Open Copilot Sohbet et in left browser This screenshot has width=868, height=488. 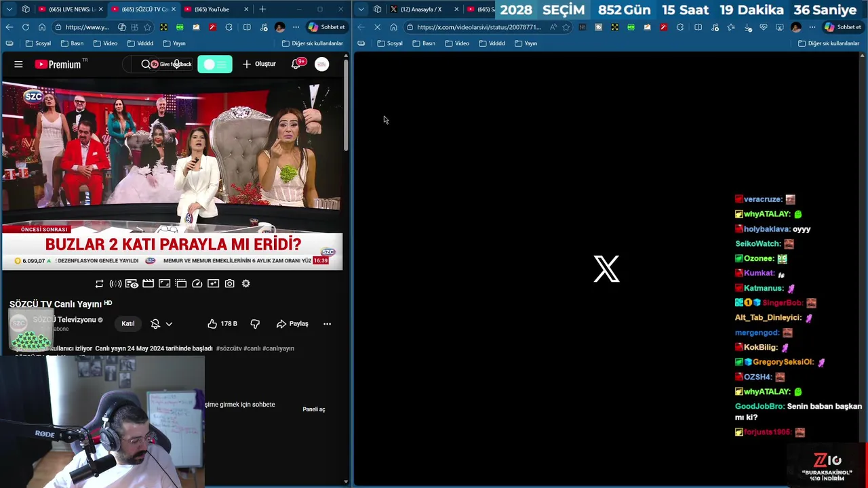327,27
